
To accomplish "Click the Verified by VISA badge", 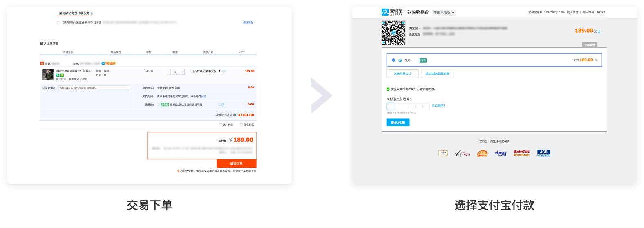I will pos(501,153).
